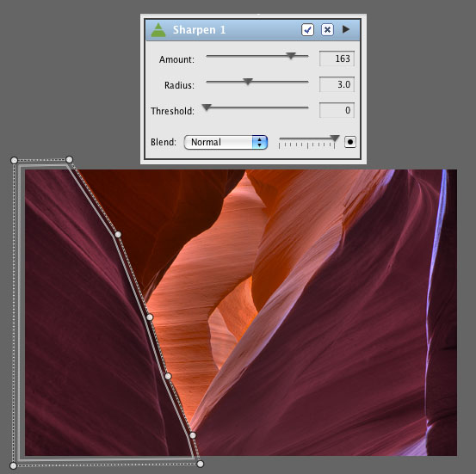
Task: Click the Radius value field showing 3.0
Action: click(x=337, y=84)
